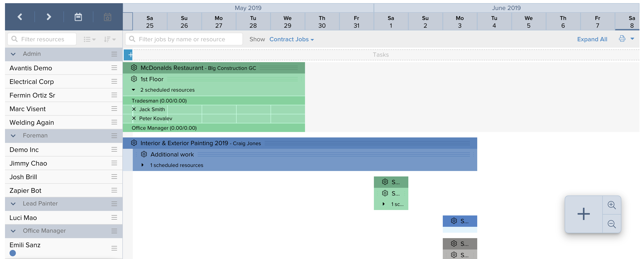Open the Welding Again row menu icon

click(x=114, y=122)
